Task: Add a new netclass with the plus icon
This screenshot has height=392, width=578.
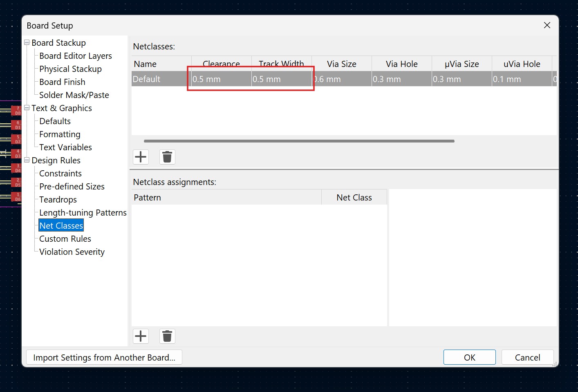Action: point(141,157)
